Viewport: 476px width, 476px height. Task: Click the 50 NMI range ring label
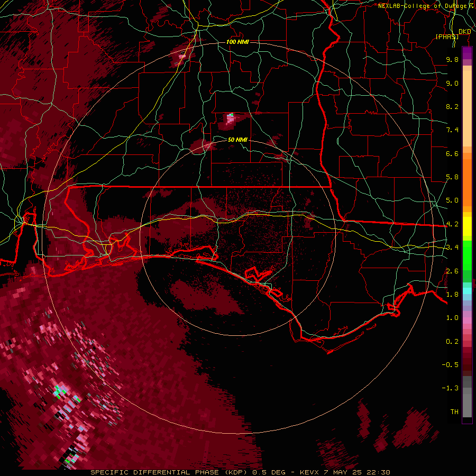coord(237,140)
